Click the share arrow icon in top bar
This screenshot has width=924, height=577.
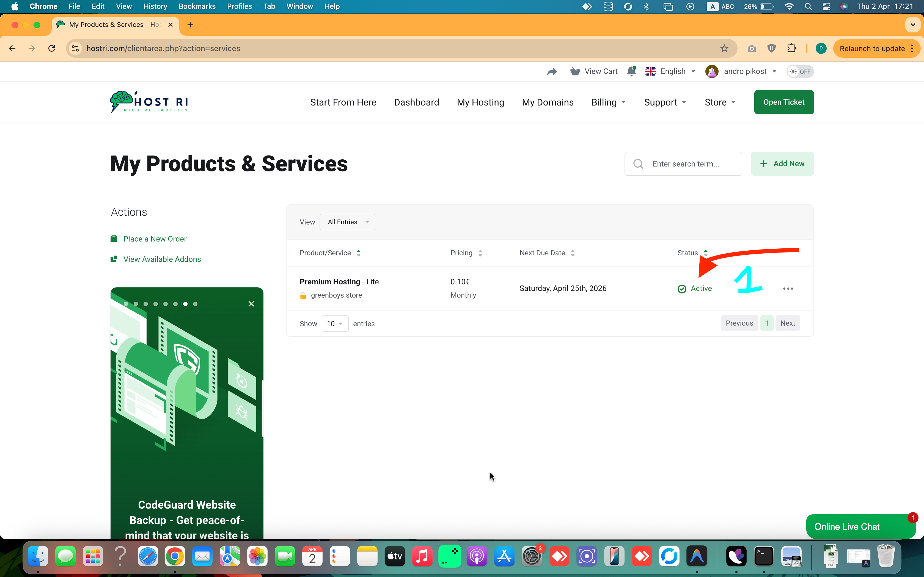552,71
